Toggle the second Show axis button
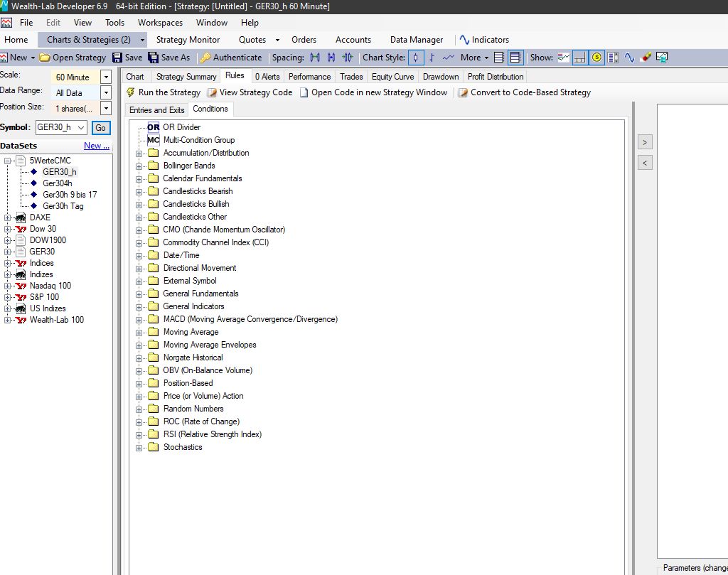This screenshot has width=728, height=575. [580, 58]
